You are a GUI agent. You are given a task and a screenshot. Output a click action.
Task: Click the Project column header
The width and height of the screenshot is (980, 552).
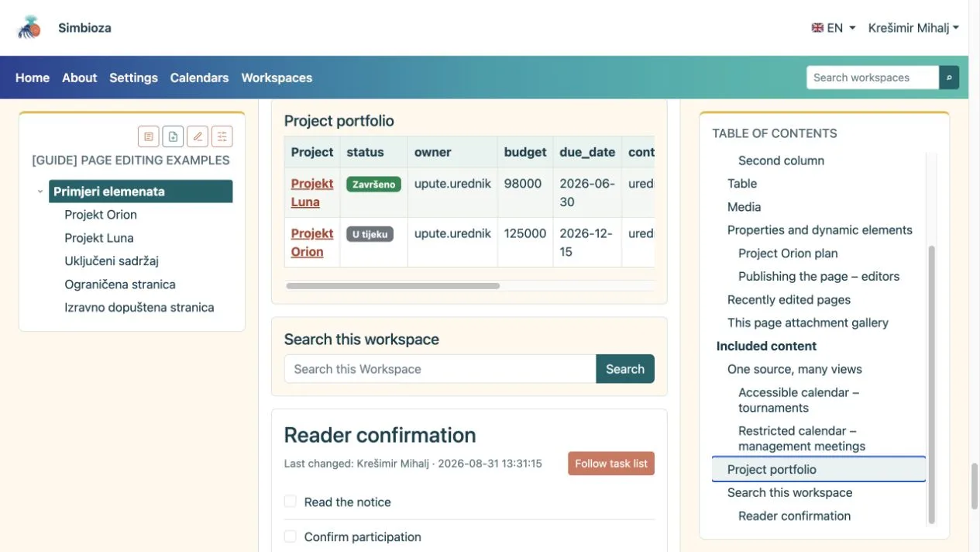312,152
